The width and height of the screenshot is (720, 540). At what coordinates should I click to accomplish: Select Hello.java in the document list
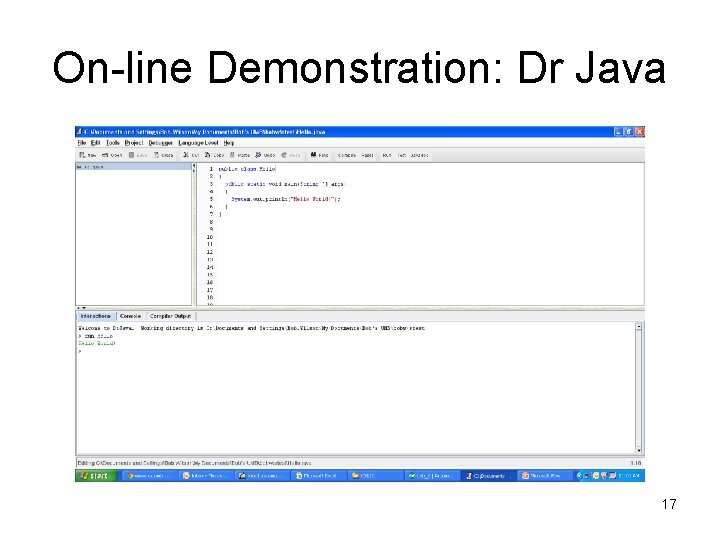[133, 167]
